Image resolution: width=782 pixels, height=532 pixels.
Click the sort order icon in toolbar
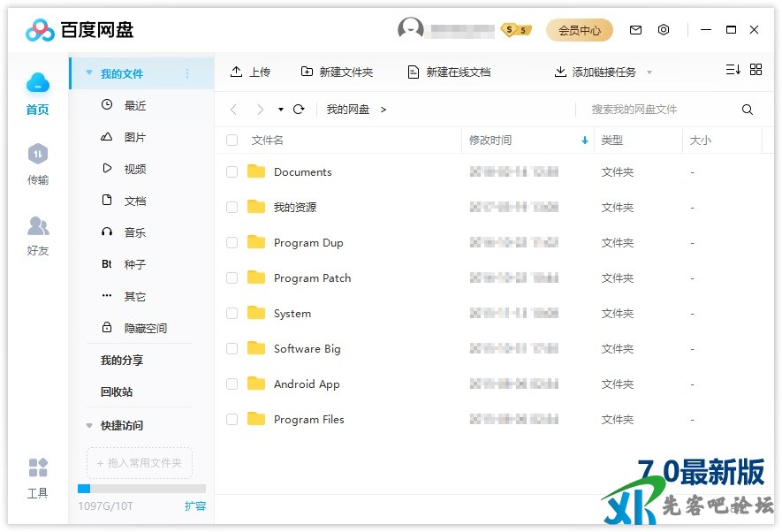(733, 70)
